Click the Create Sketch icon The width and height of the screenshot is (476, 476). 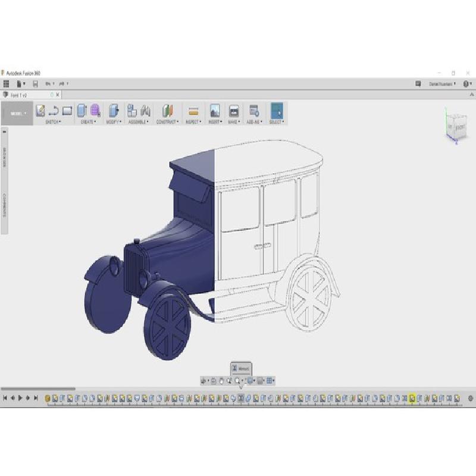(x=40, y=111)
